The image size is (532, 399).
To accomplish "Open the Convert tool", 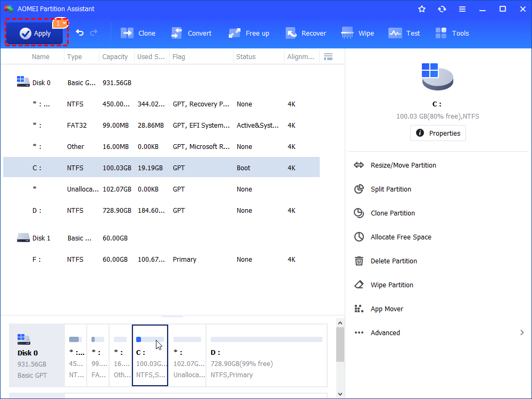I will [191, 33].
